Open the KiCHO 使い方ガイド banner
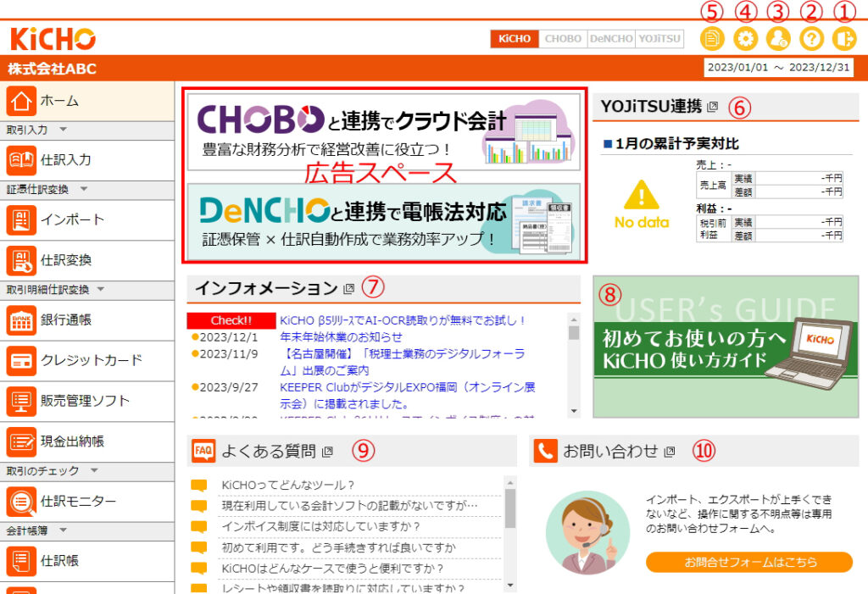This screenshot has height=594, width=868. point(726,347)
